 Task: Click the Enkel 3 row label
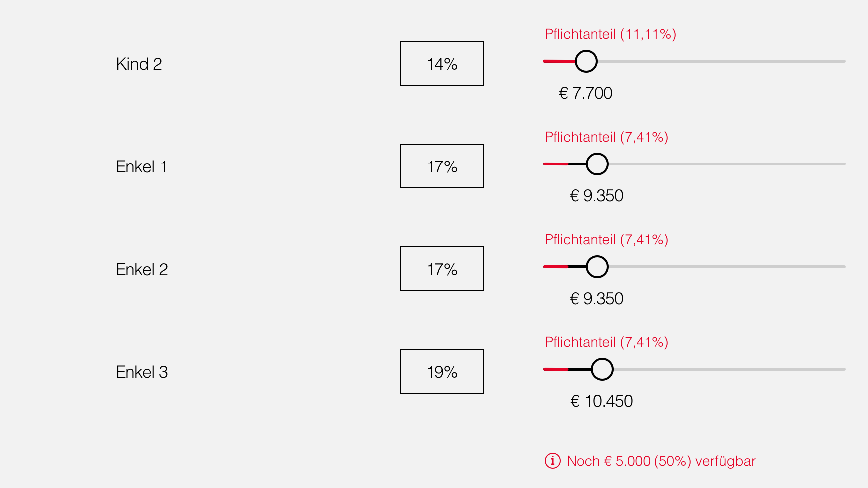[142, 372]
